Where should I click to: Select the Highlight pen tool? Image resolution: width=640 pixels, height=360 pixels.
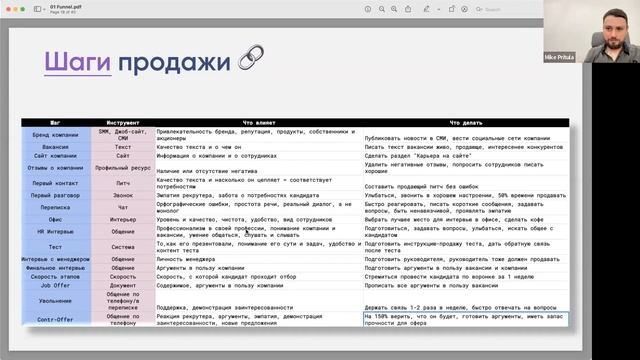point(427,9)
